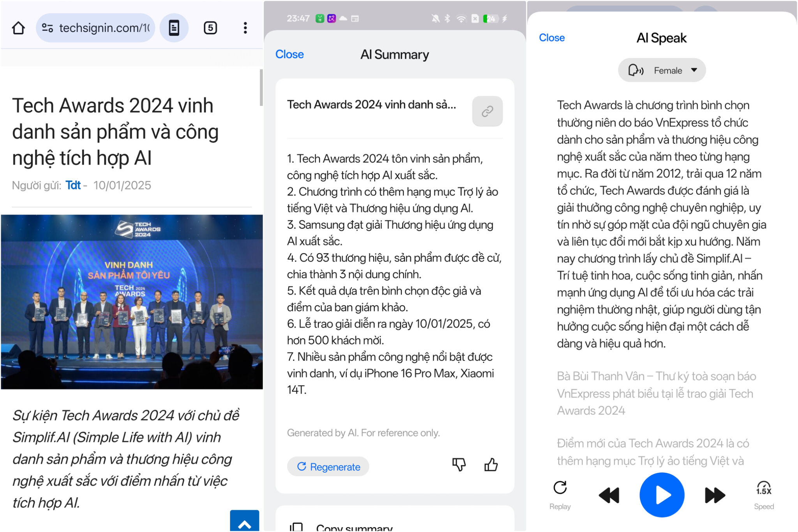Screen dimensions: 798x532
Task: Click summary point 7 about iPhone 16 Pro Max
Action: coord(390,373)
